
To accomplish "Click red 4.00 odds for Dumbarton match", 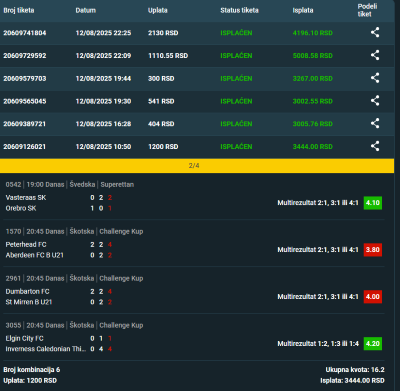I will 373,297.
